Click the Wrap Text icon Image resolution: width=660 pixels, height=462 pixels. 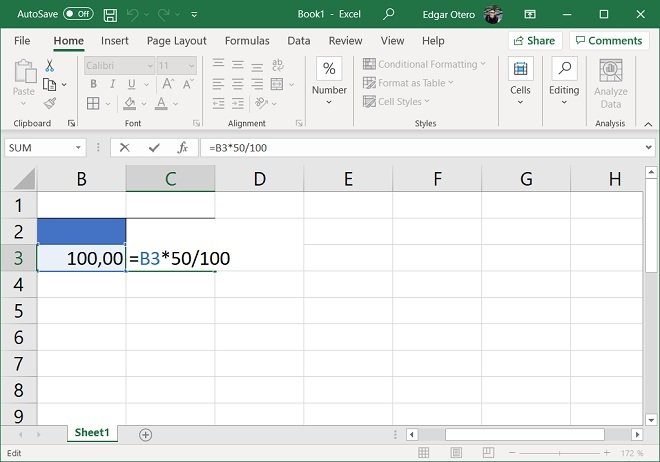coord(277,65)
